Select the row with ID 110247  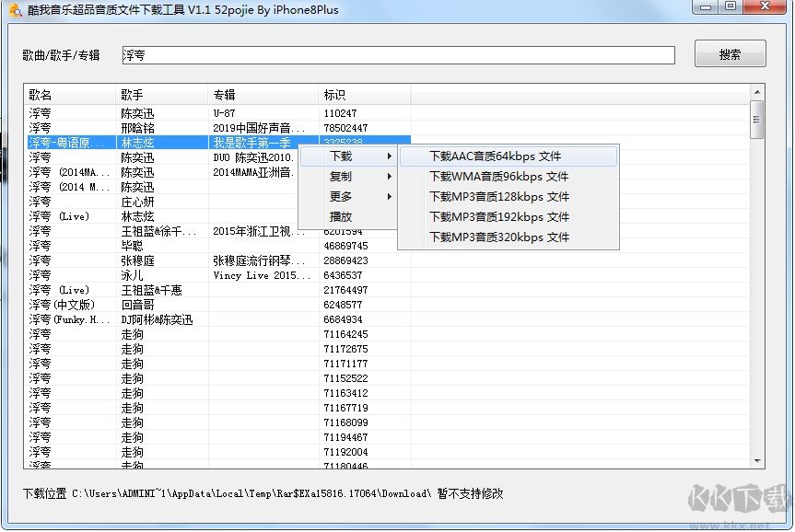(x=184, y=113)
